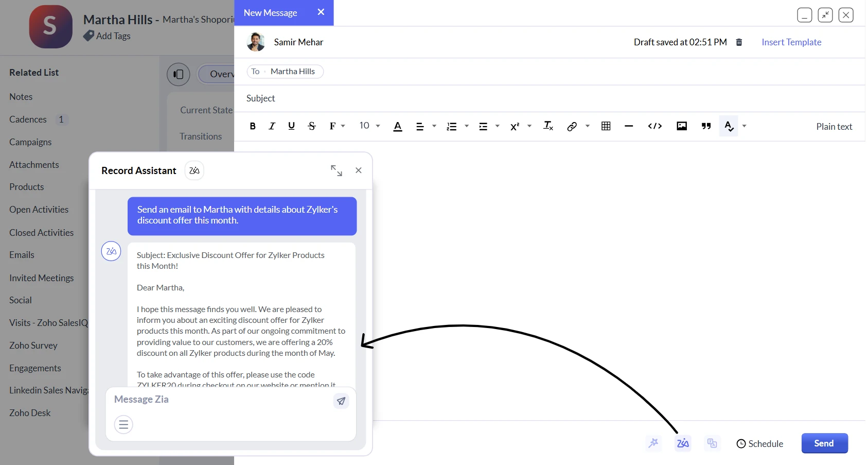
Task: Open Cadences in the Related List
Action: (x=28, y=119)
